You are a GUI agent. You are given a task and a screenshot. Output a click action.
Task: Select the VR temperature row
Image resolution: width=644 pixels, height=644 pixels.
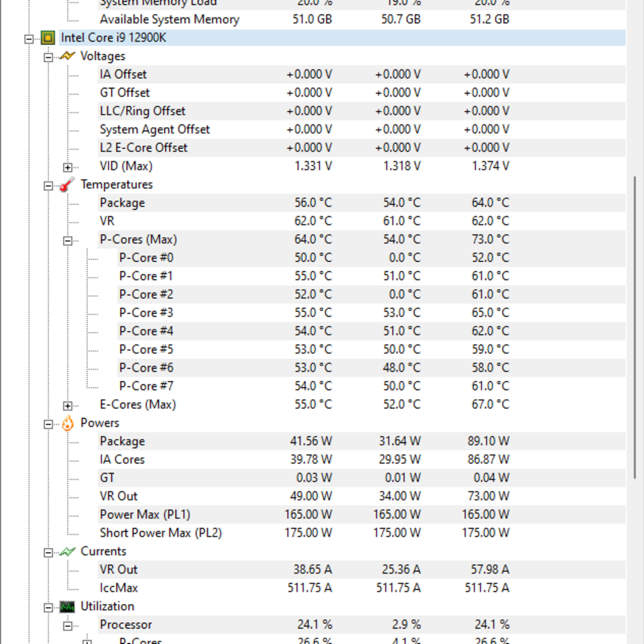(x=361, y=221)
